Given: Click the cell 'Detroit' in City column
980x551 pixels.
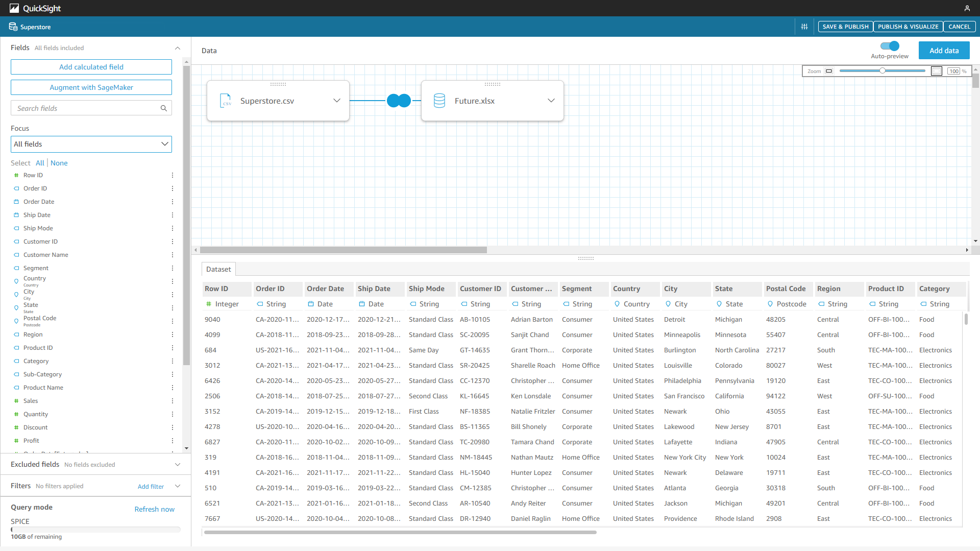Looking at the screenshot, I should [674, 319].
